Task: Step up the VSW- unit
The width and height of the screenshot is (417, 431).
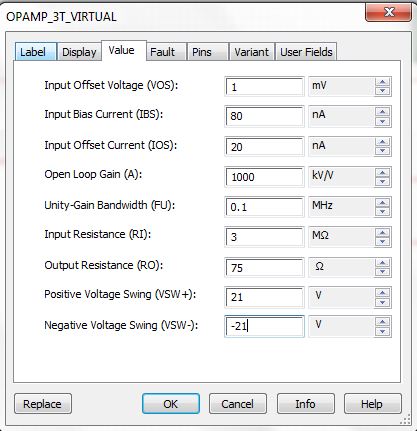Action: (x=382, y=322)
